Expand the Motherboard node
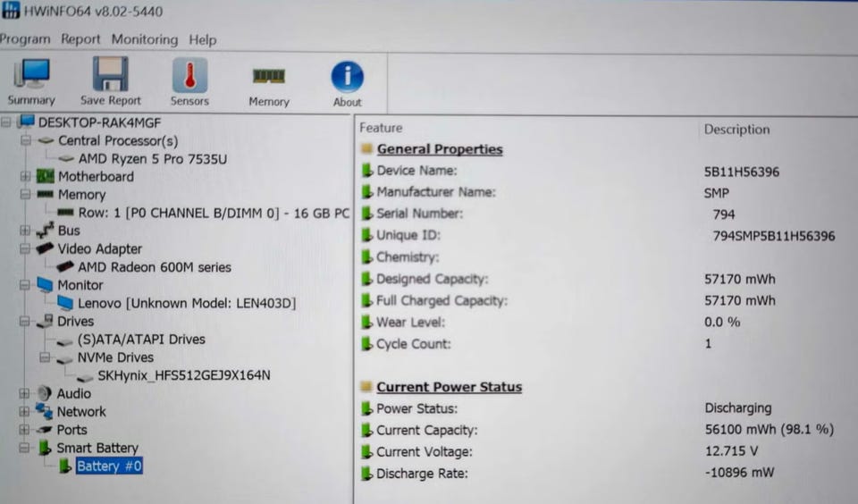The image size is (858, 504). click(x=25, y=176)
